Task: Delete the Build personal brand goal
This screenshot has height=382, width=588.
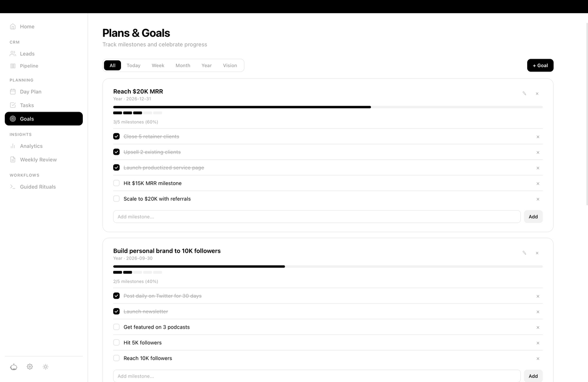Action: (537, 253)
